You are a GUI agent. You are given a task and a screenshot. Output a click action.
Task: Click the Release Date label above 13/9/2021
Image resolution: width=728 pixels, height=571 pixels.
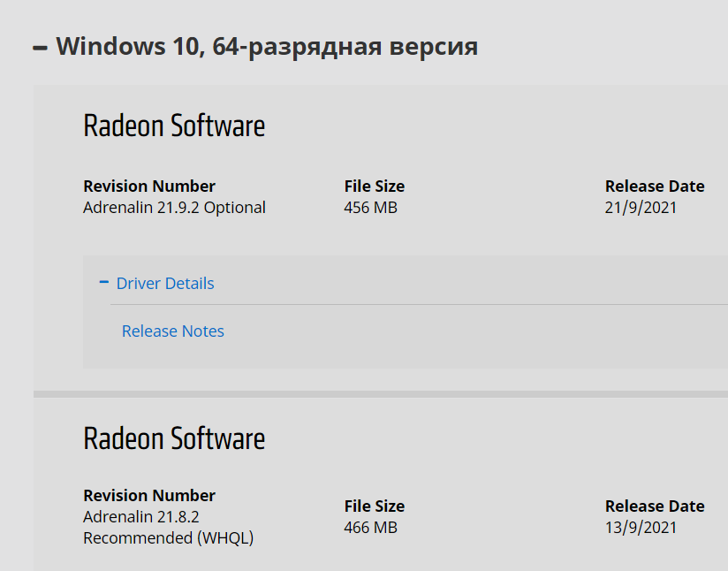coord(655,506)
